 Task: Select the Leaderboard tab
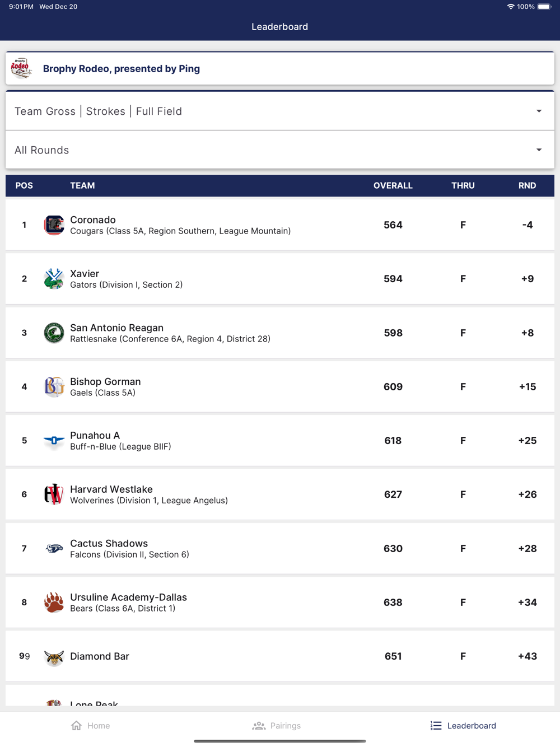[463, 726]
